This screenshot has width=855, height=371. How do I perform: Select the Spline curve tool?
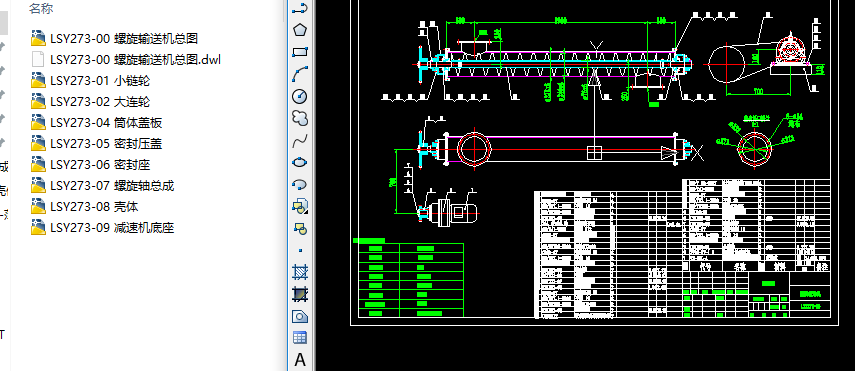click(x=300, y=140)
